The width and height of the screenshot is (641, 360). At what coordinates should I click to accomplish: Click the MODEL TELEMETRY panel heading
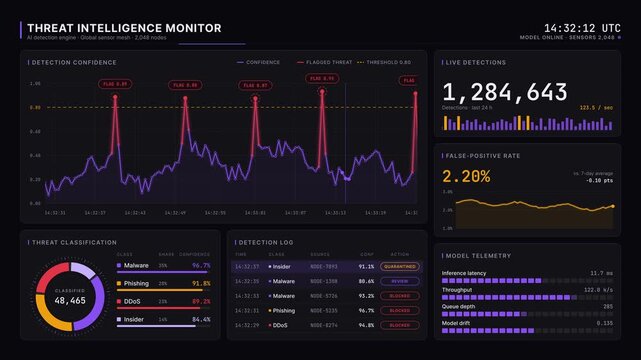pos(478,256)
